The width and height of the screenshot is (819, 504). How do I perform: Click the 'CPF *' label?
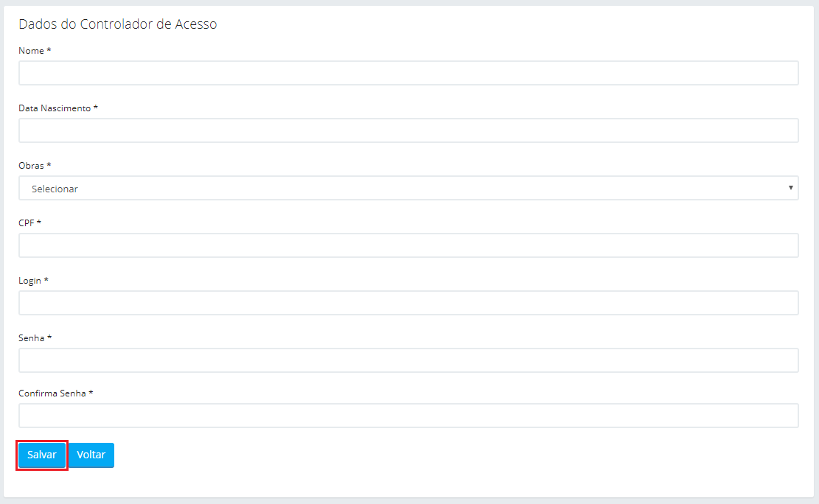coord(29,223)
